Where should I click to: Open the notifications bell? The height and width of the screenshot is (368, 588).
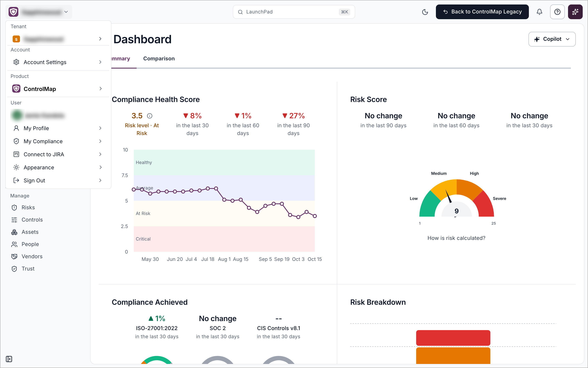tap(539, 12)
